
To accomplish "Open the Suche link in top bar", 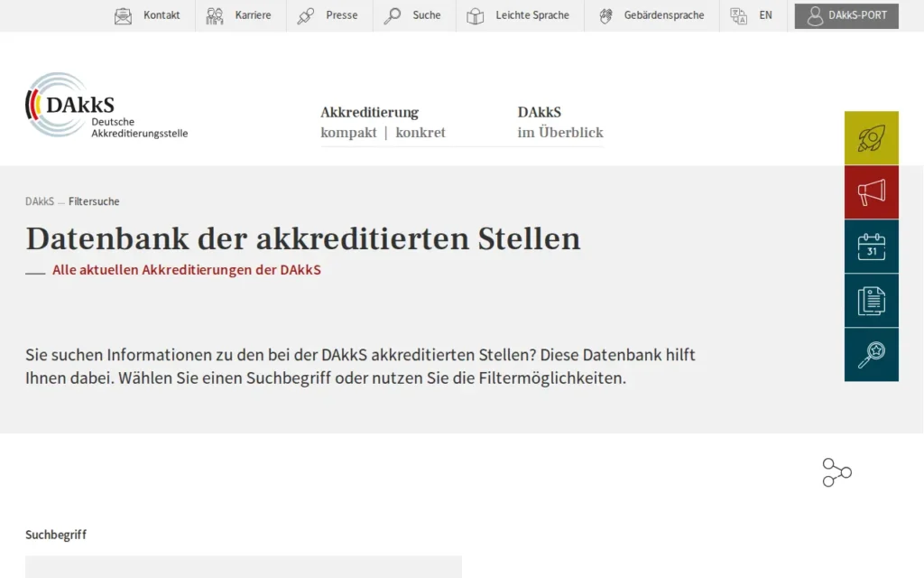I will tap(427, 15).
